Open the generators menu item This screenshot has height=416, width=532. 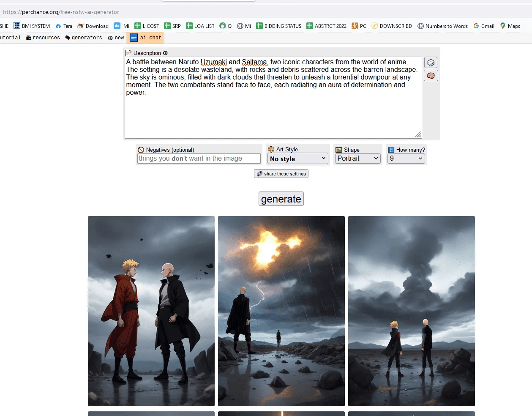(x=84, y=38)
